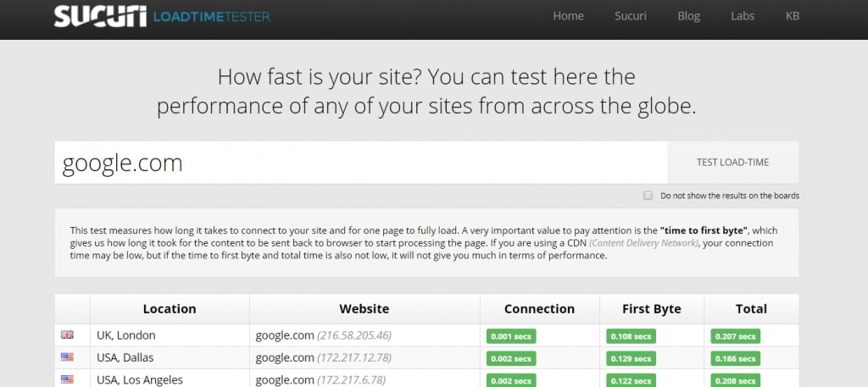Click the 0.207 secs total badge
Screen dimensions: 868x387
(x=735, y=336)
